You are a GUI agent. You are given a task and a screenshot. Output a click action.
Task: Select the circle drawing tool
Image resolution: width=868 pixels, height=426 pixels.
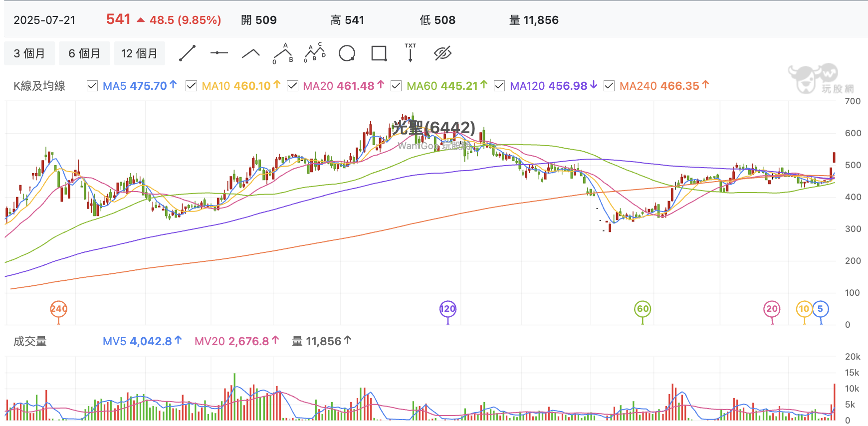(x=347, y=53)
